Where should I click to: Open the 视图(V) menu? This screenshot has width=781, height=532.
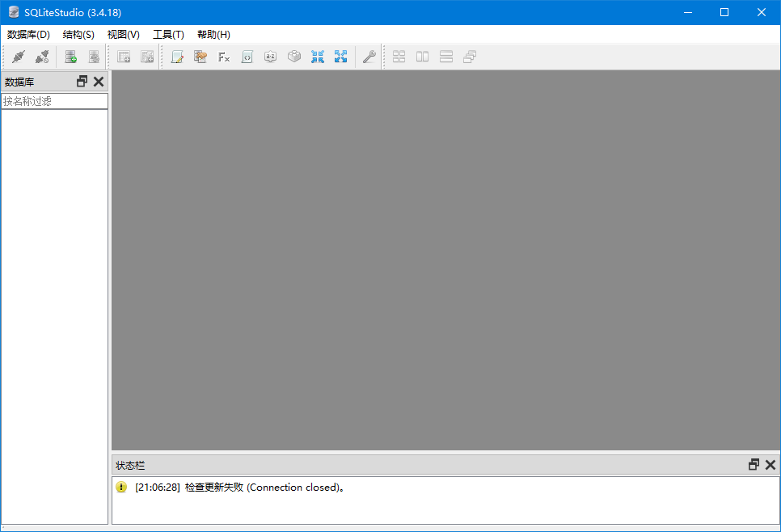tap(124, 35)
